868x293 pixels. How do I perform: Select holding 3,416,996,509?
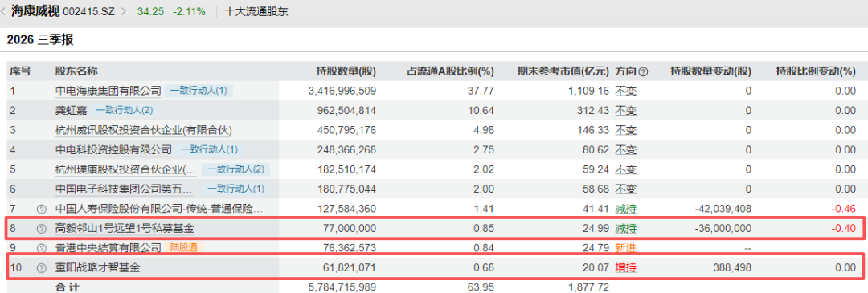coord(342,91)
